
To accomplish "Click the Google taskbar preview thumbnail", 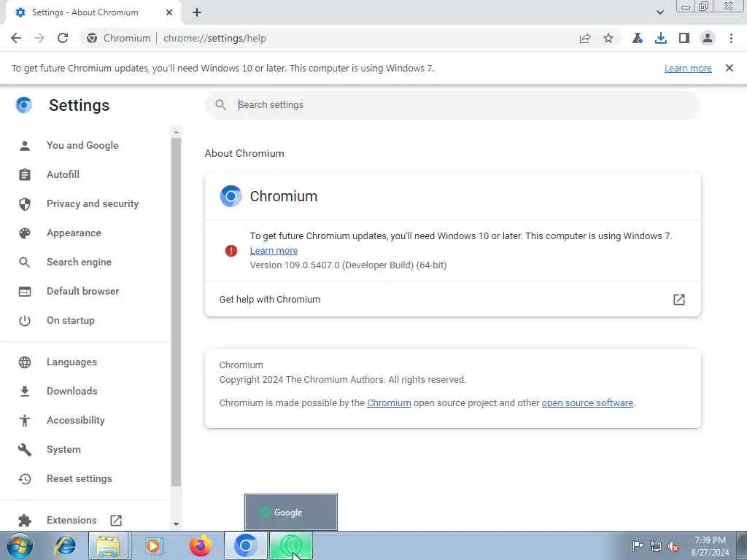I will [x=291, y=513].
